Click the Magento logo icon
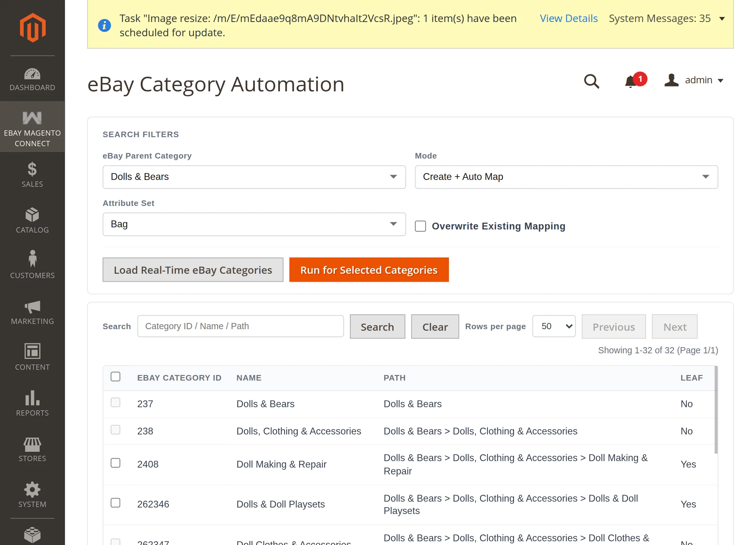Viewport: 756px width, 545px height. tap(32, 28)
